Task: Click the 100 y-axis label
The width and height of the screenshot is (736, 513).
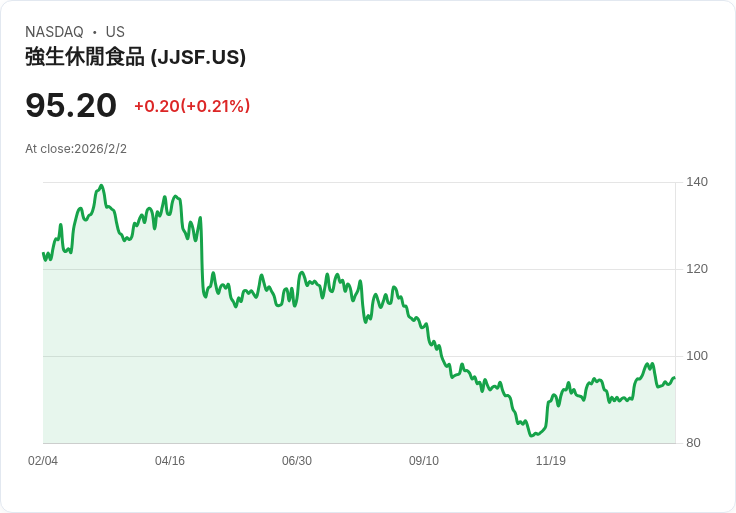Action: 697,356
